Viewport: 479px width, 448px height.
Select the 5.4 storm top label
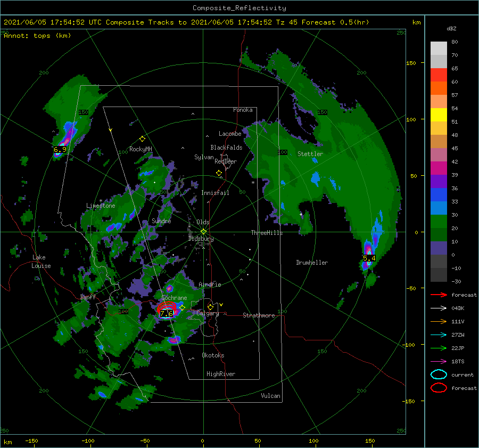tap(369, 258)
